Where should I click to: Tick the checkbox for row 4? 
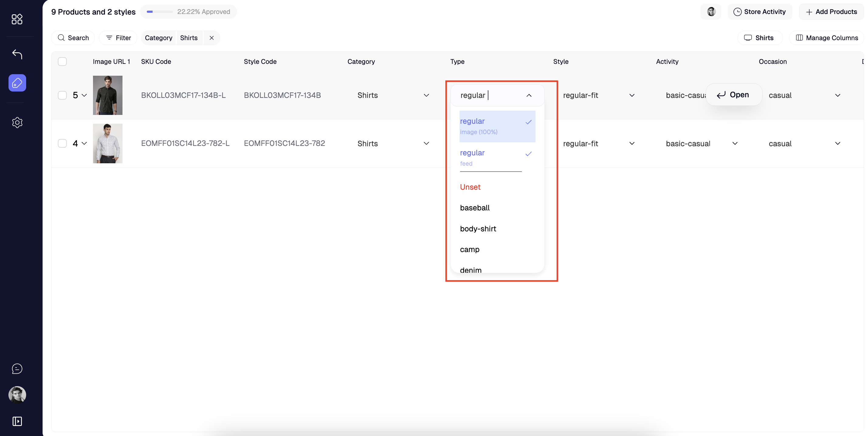(x=62, y=143)
